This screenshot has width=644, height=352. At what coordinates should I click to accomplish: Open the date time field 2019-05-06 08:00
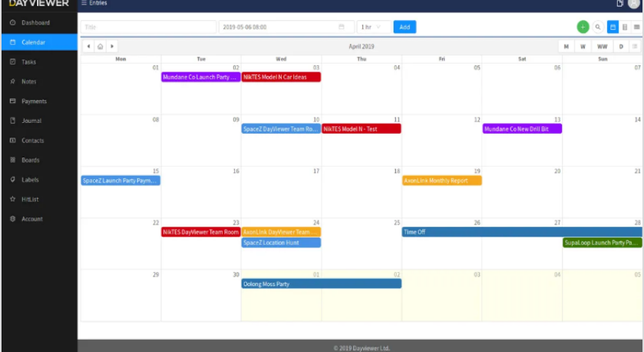tap(286, 27)
